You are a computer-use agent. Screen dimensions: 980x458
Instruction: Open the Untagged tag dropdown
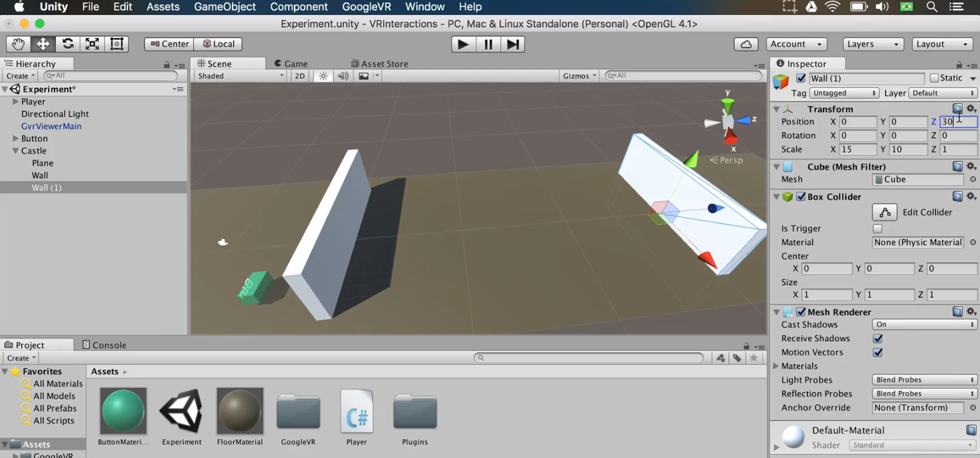tap(844, 92)
